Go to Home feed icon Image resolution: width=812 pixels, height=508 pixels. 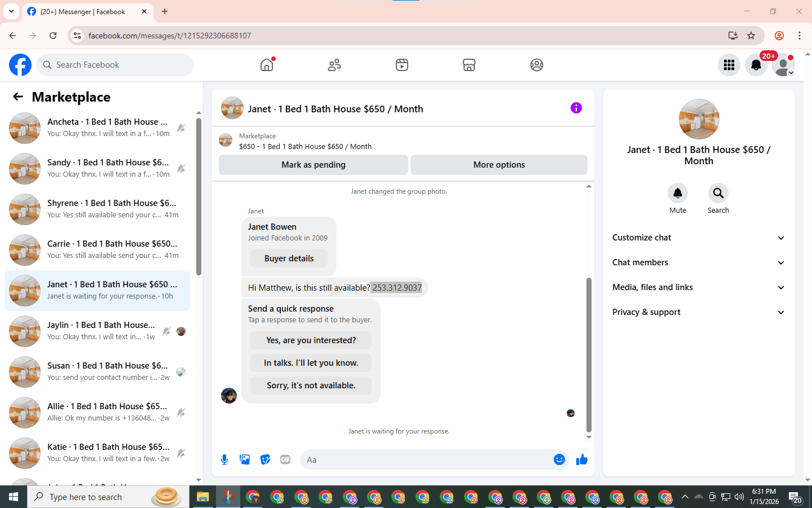(267, 65)
